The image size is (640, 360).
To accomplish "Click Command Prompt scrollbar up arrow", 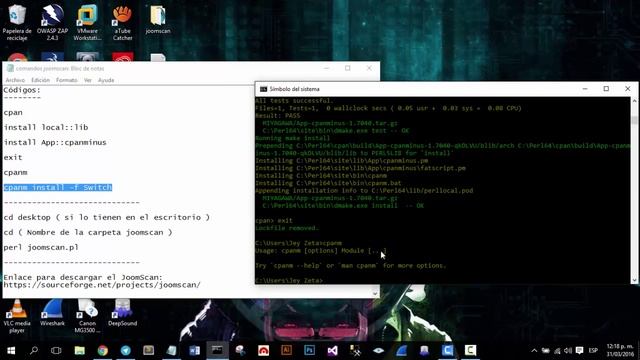I will (x=634, y=100).
